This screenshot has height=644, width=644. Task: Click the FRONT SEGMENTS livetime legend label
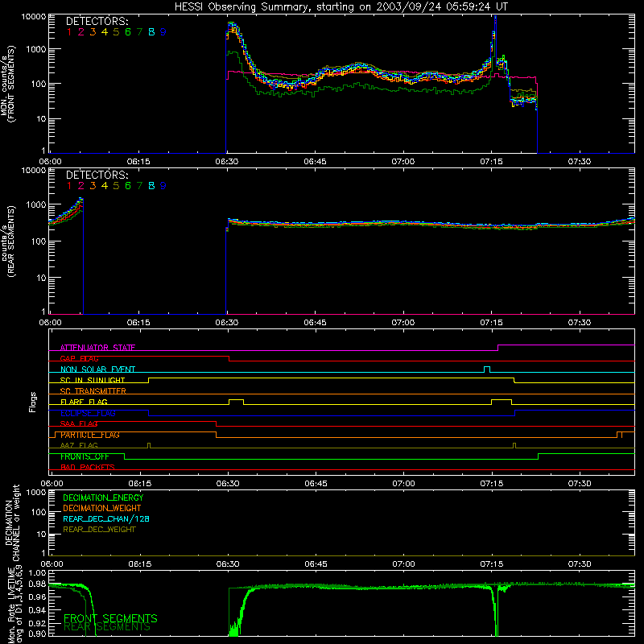click(x=110, y=618)
